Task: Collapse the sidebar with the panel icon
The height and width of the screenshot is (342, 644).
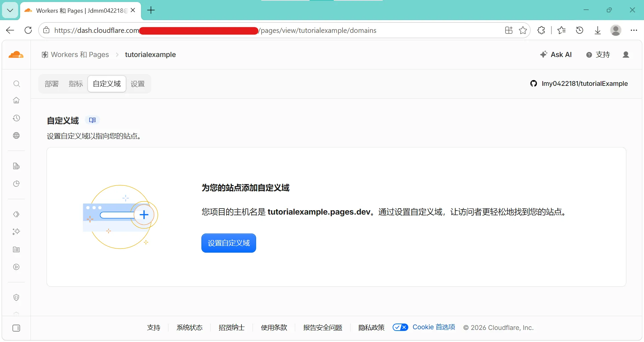Action: 16,328
